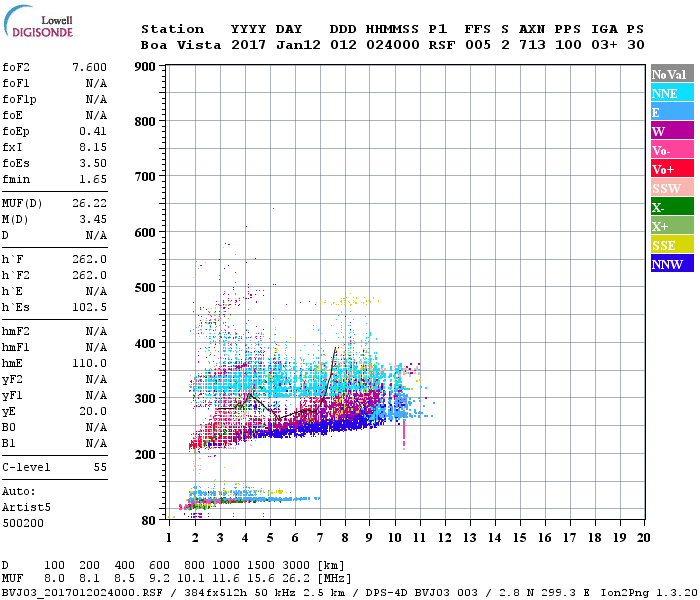Select the Vo- pink legend swatch
The width and height of the screenshot is (700, 600).
click(672, 150)
